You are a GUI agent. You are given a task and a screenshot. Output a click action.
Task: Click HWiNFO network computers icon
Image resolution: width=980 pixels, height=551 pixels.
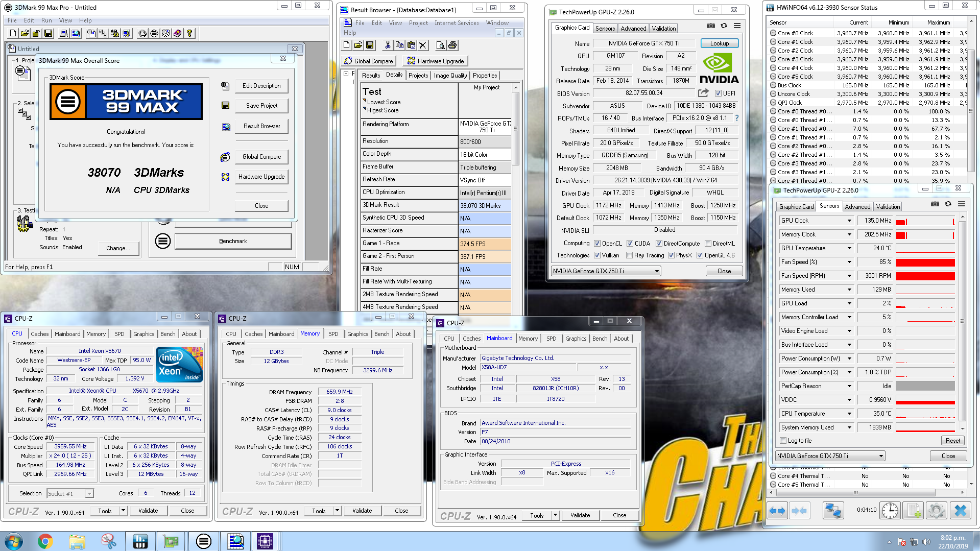pos(833,510)
